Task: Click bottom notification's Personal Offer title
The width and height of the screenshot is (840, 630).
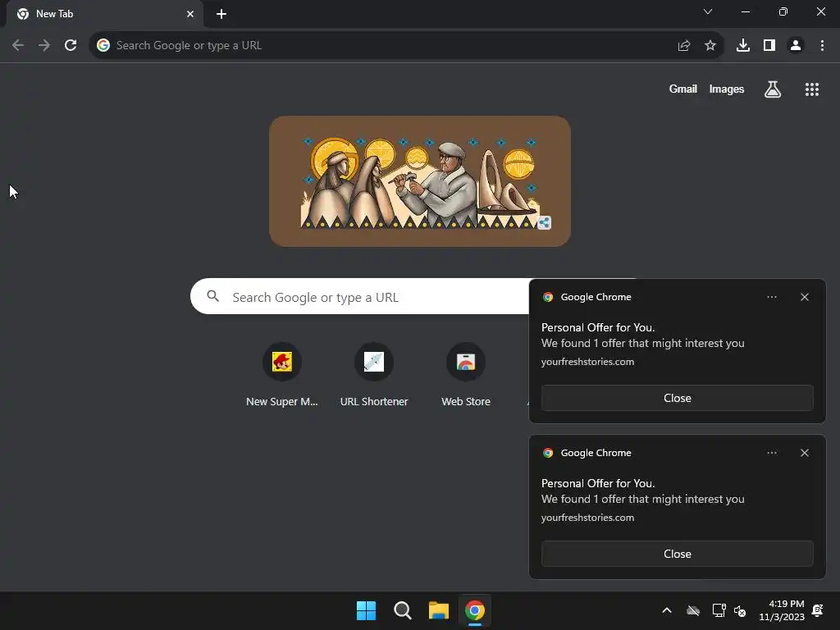Action: click(x=598, y=483)
